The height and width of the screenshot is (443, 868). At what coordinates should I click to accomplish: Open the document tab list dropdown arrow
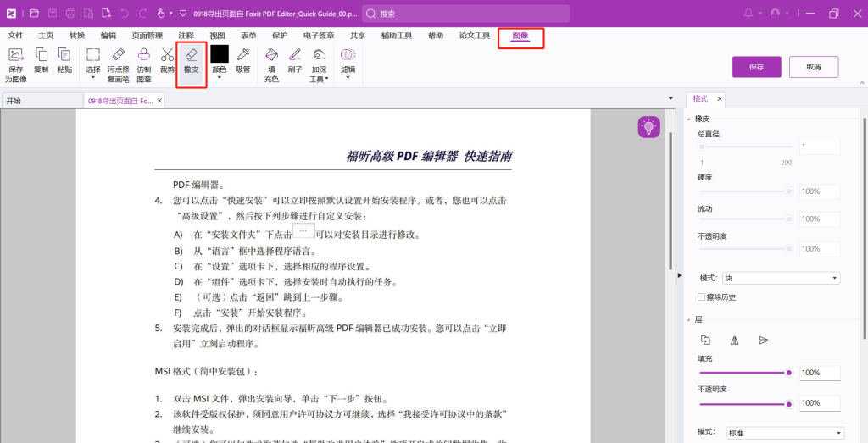671,98
